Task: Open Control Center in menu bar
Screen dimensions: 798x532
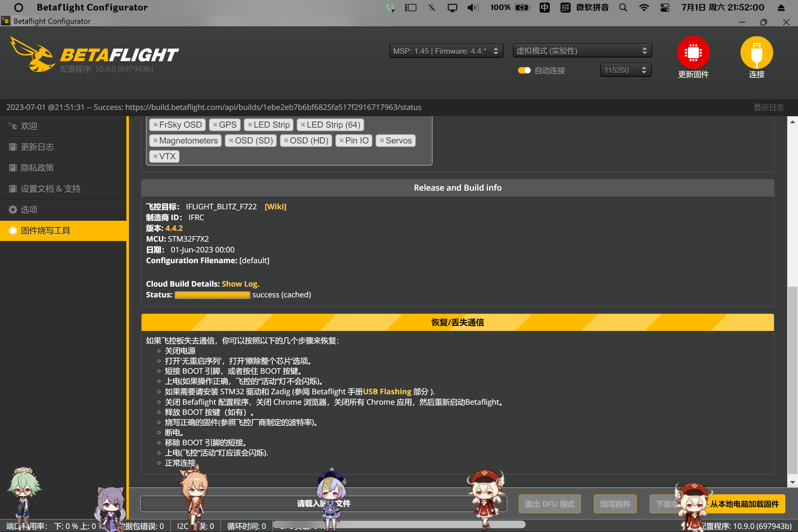Action: 665,8
